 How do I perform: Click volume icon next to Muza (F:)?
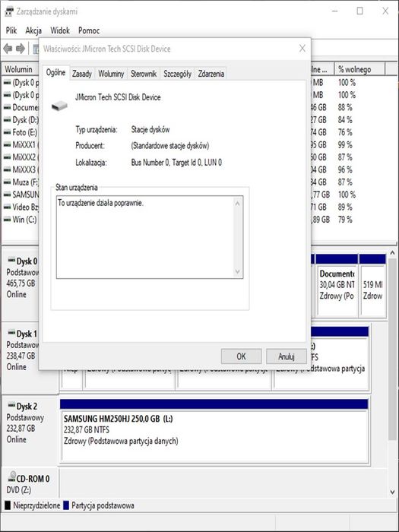click(7, 182)
